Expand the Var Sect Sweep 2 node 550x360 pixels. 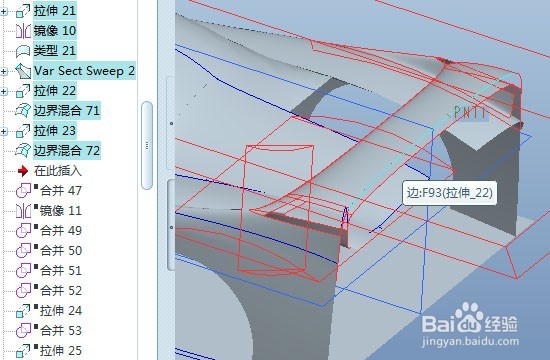(4, 72)
